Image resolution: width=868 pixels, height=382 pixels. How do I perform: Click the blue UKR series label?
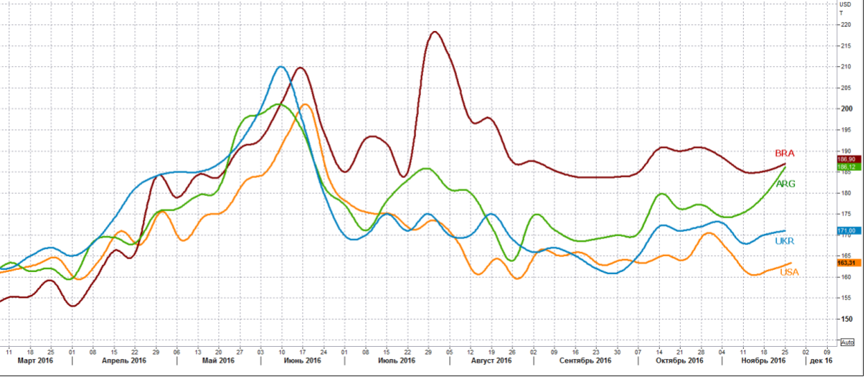point(784,241)
